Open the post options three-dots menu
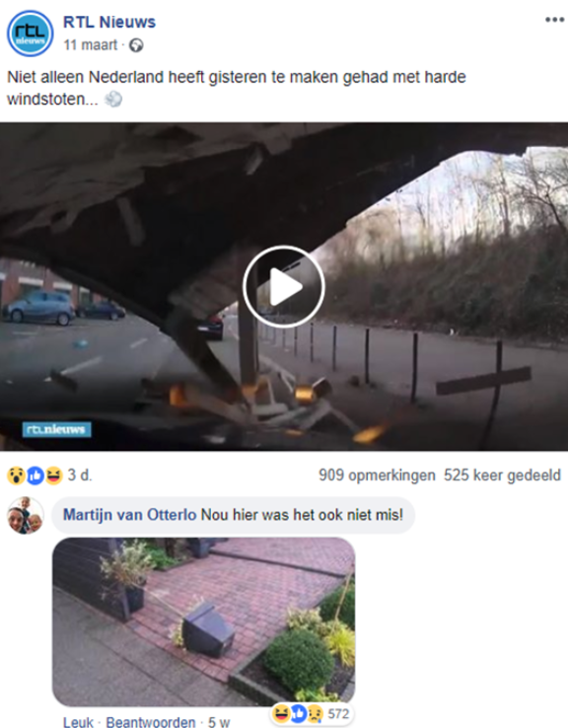 [x=554, y=20]
